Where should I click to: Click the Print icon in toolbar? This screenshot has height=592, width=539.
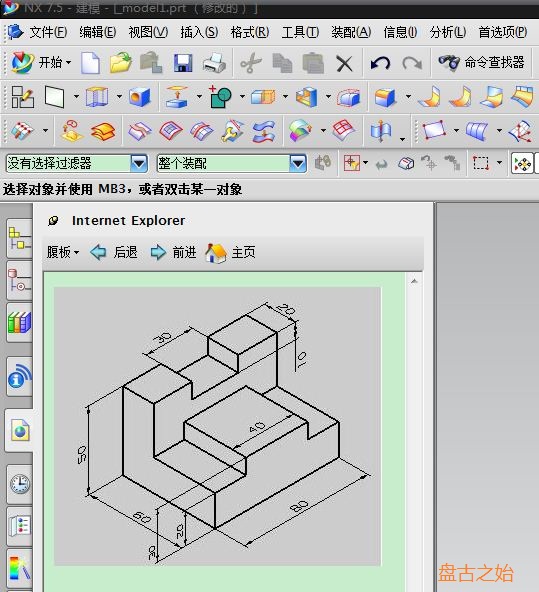point(214,63)
